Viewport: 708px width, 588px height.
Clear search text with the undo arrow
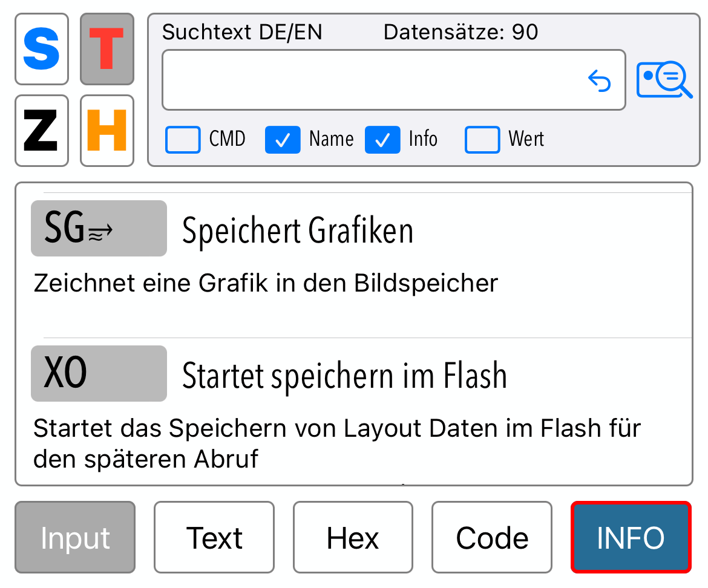tap(600, 81)
